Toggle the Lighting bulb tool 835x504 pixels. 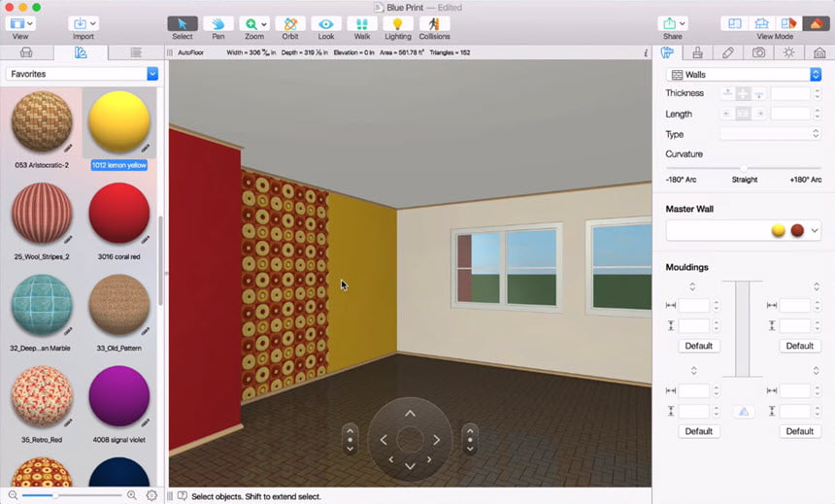(x=397, y=24)
